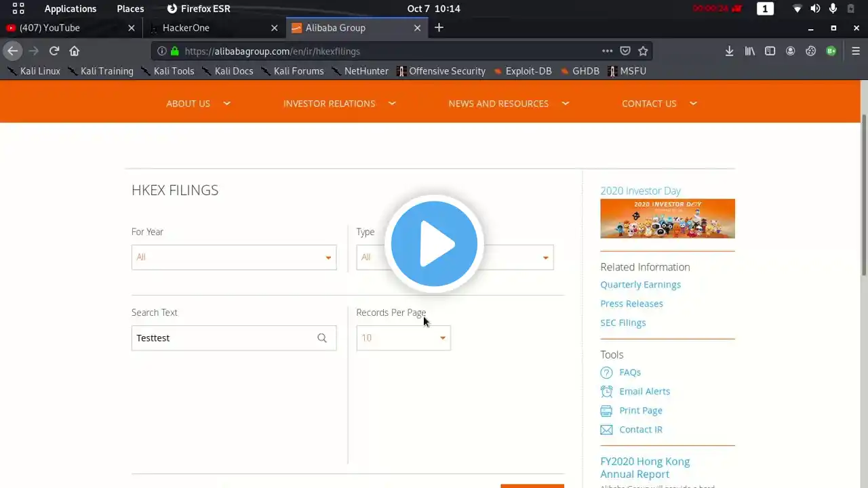Open the clock showing Oct 7 10:14

[x=434, y=9]
